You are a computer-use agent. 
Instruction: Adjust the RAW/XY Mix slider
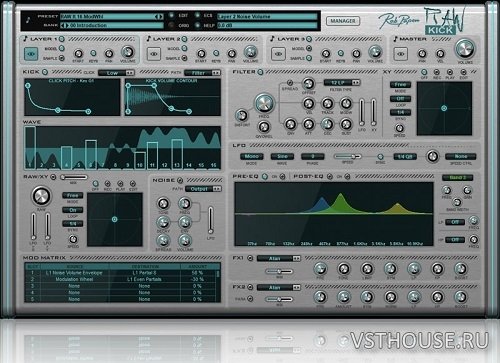[x=73, y=177]
